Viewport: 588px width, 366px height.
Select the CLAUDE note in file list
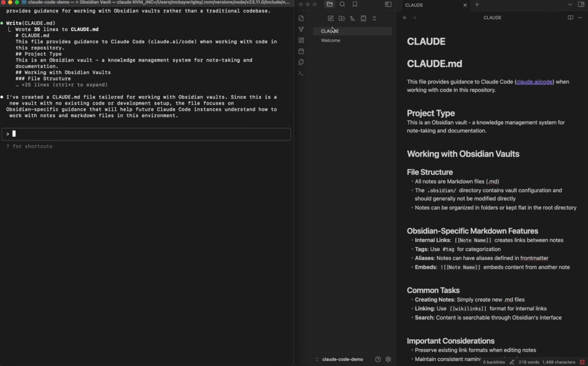352,31
